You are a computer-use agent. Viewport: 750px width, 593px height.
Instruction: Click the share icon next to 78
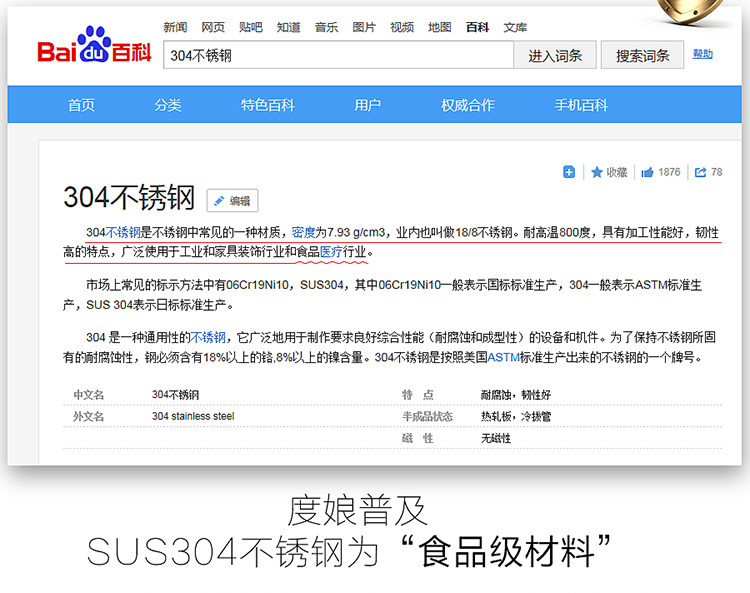point(700,172)
